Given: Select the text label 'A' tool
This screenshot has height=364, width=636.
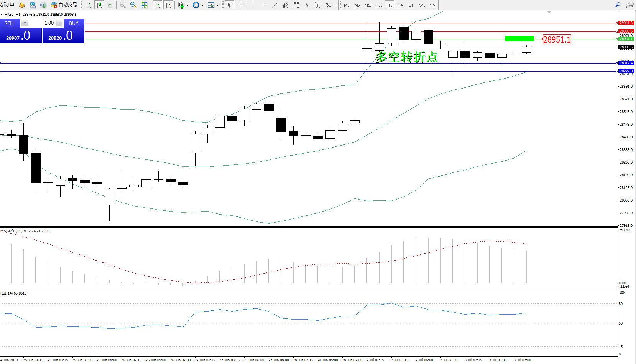Looking at the screenshot, I should 307,5.
